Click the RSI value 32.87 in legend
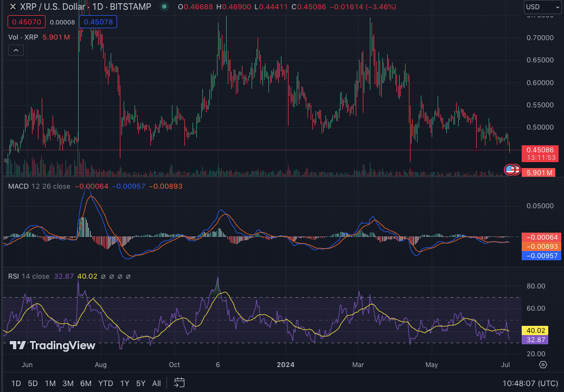This screenshot has width=564, height=392. click(63, 276)
